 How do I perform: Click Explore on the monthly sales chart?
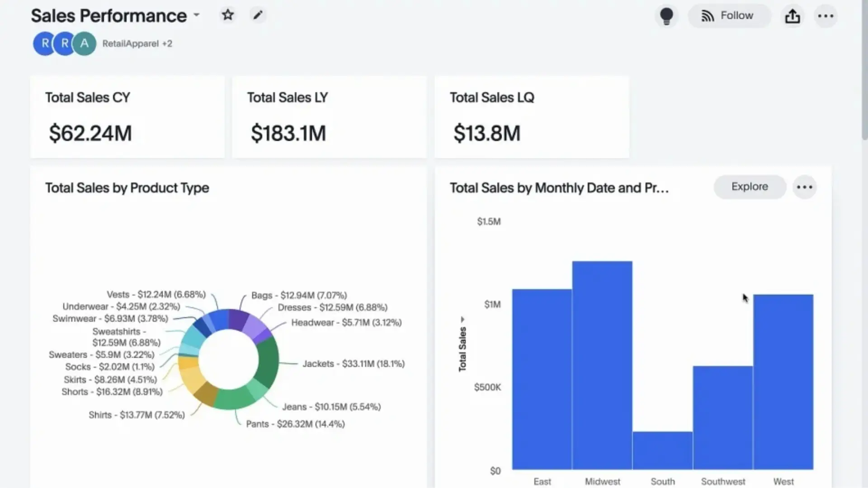tap(750, 187)
